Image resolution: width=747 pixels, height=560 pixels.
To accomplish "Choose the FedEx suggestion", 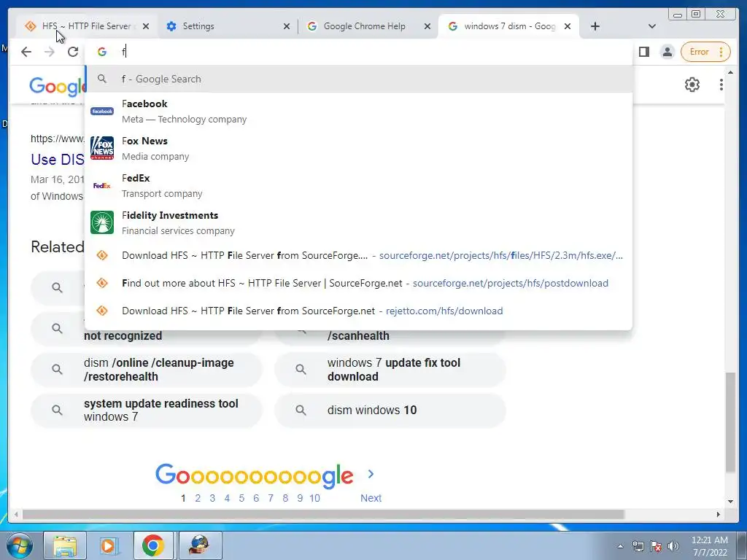I will (359, 186).
